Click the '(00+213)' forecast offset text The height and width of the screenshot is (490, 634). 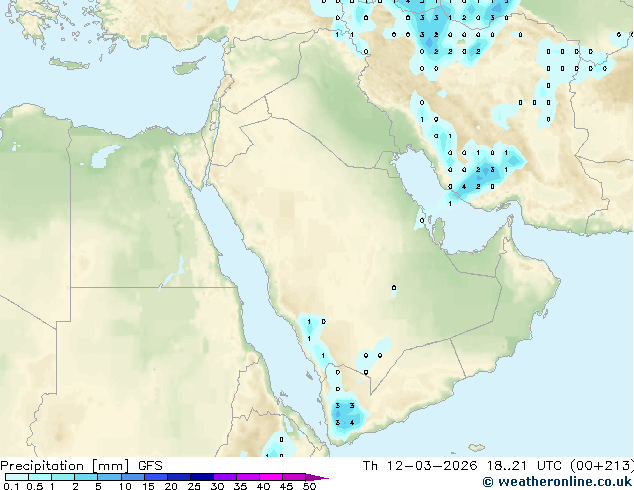pyautogui.click(x=602, y=466)
